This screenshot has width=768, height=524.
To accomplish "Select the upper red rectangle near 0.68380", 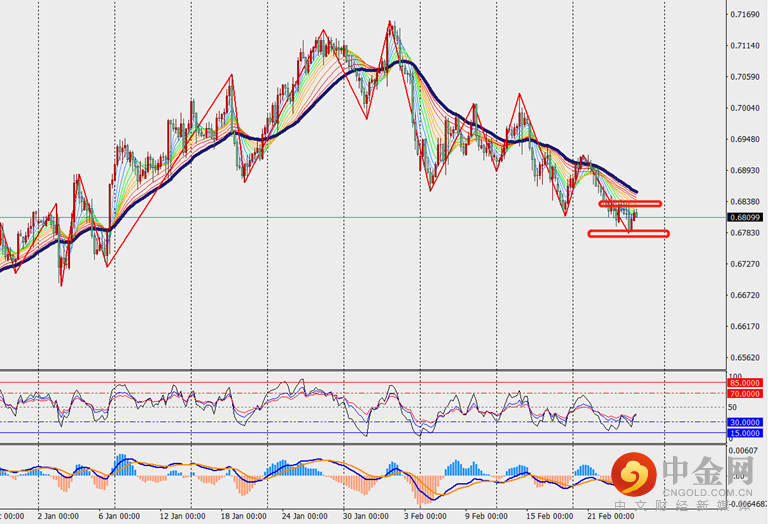I will pos(630,204).
